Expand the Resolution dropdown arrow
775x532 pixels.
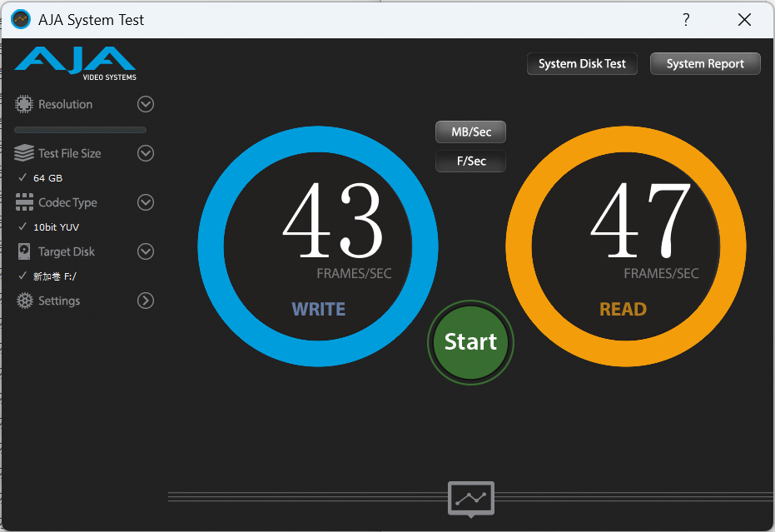tap(146, 104)
